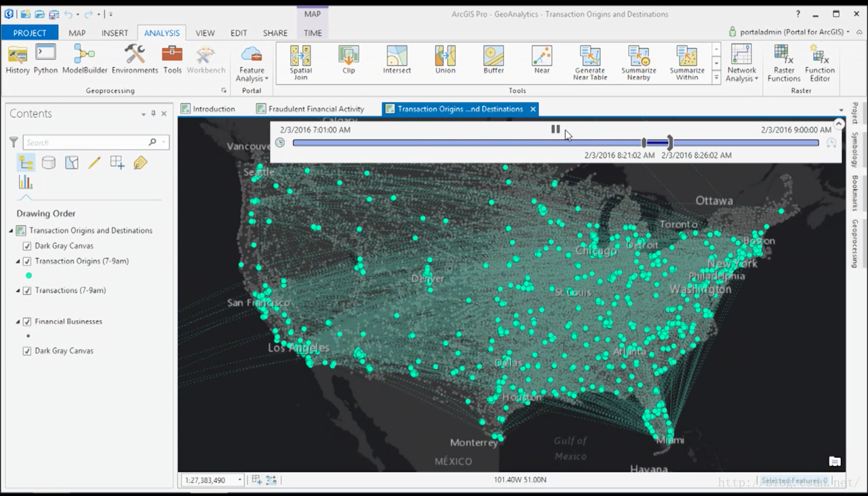Pause the time slider playback
This screenshot has height=496, width=868.
click(x=555, y=129)
